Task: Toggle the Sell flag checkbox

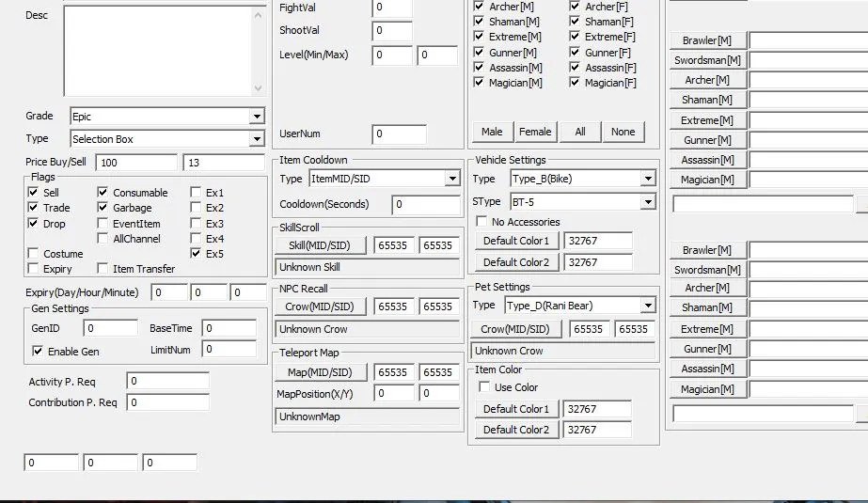Action: [33, 193]
